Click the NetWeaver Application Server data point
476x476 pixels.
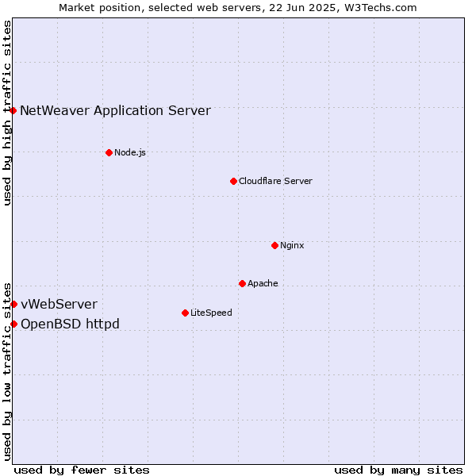pyautogui.click(x=13, y=110)
